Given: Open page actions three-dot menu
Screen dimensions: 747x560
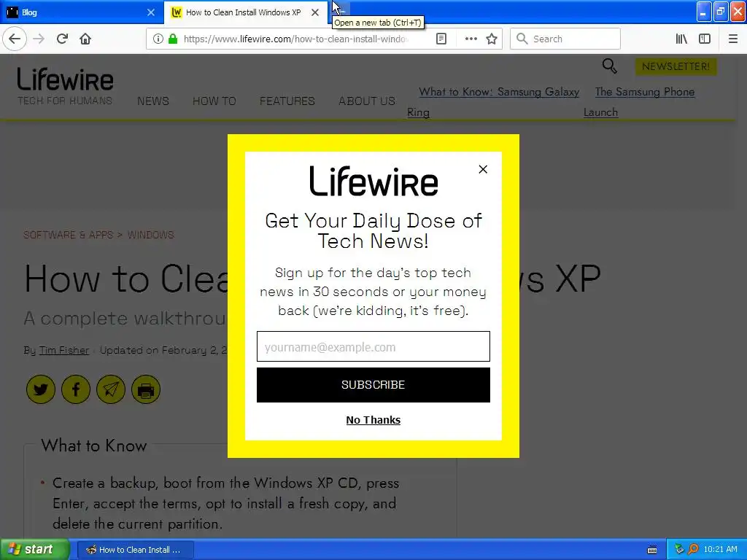Looking at the screenshot, I should pos(471,39).
